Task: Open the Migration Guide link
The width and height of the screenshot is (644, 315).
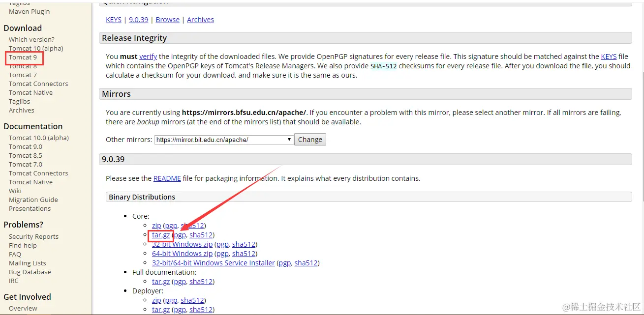Action: click(x=33, y=200)
